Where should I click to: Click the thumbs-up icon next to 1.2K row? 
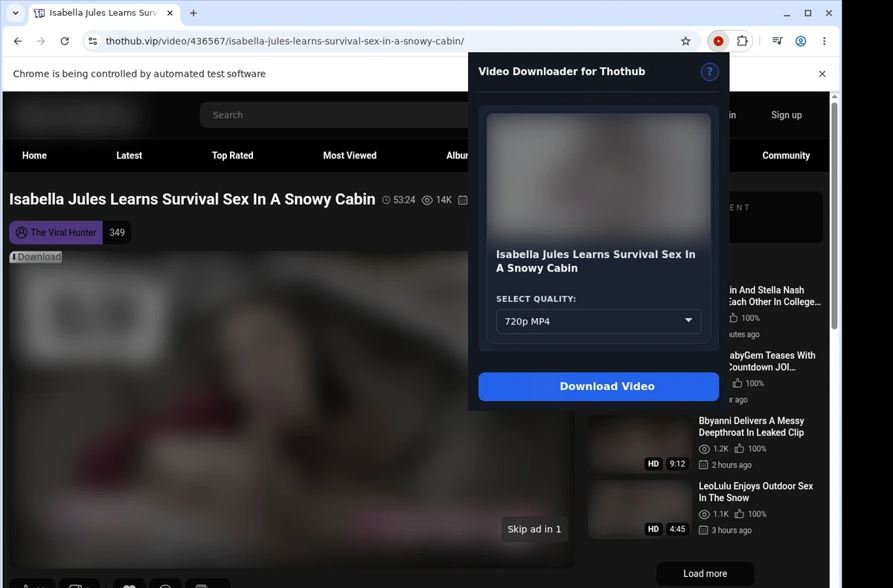click(x=740, y=449)
